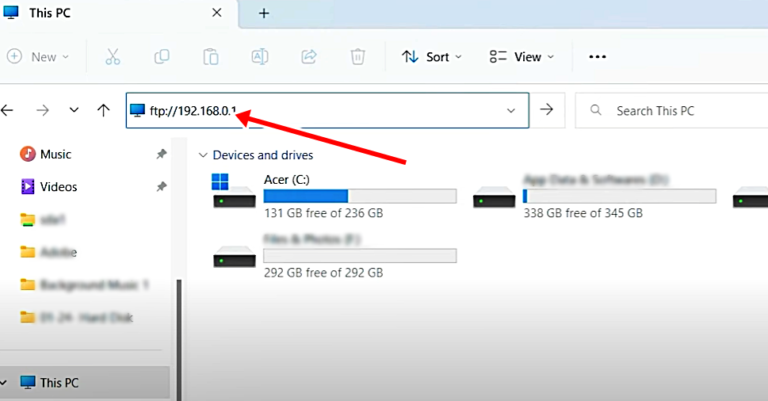Select the '292 GB free of 292 GB' text
Screen dimensions: 768x401
click(323, 273)
